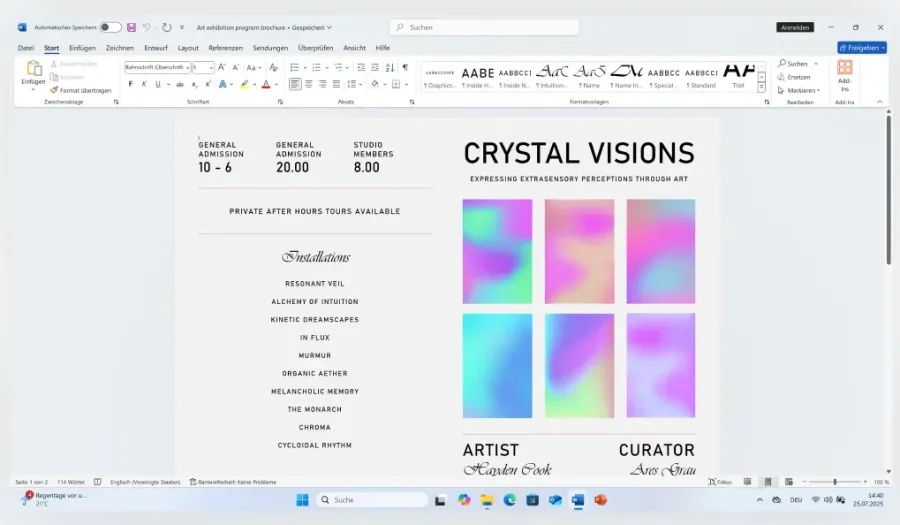Toggle paragraph marks display
The image size is (900, 525).
(405, 67)
